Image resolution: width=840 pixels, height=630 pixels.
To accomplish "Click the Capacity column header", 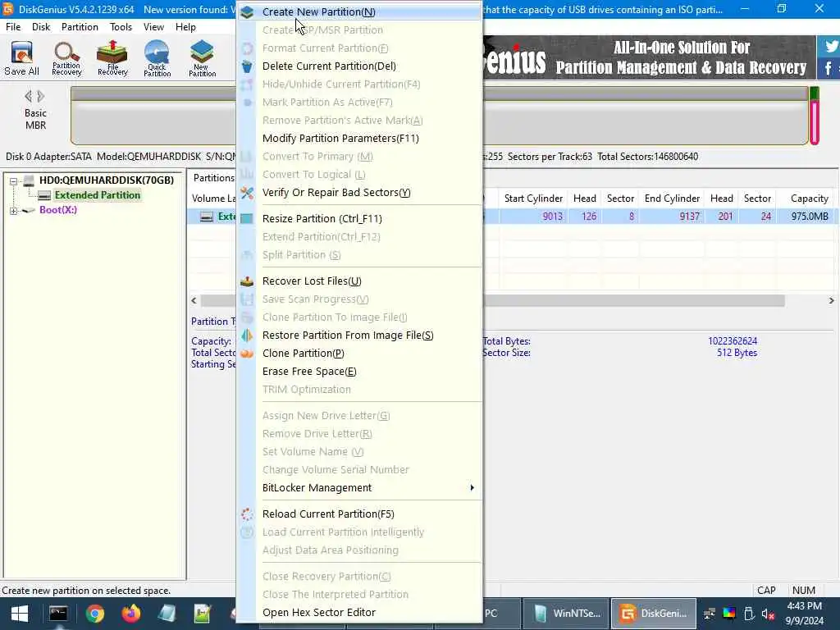I will [x=806, y=199].
